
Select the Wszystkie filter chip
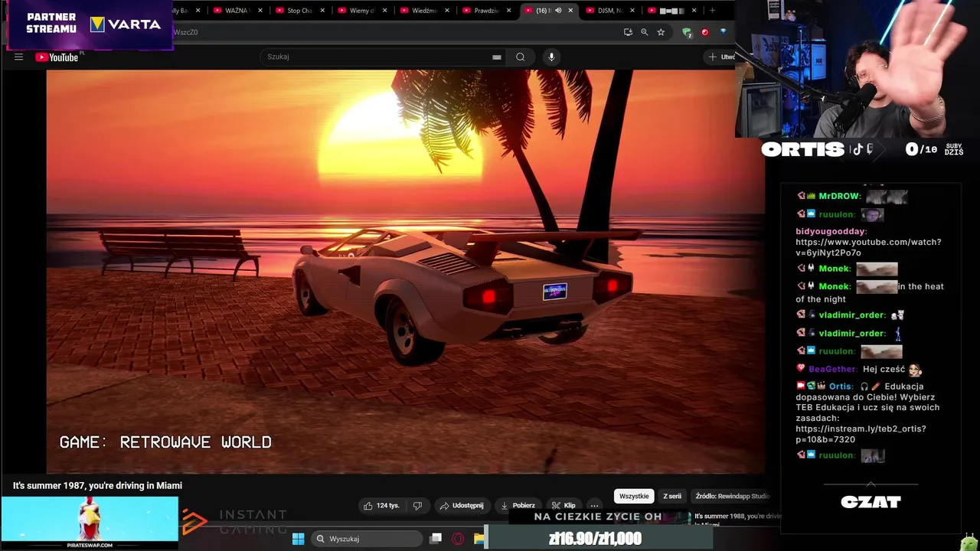click(634, 496)
